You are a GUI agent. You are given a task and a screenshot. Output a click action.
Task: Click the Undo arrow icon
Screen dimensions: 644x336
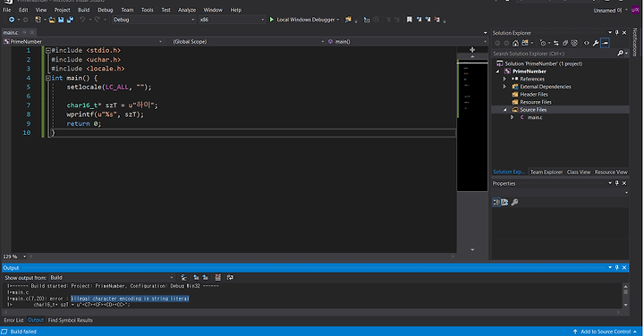click(x=82, y=20)
